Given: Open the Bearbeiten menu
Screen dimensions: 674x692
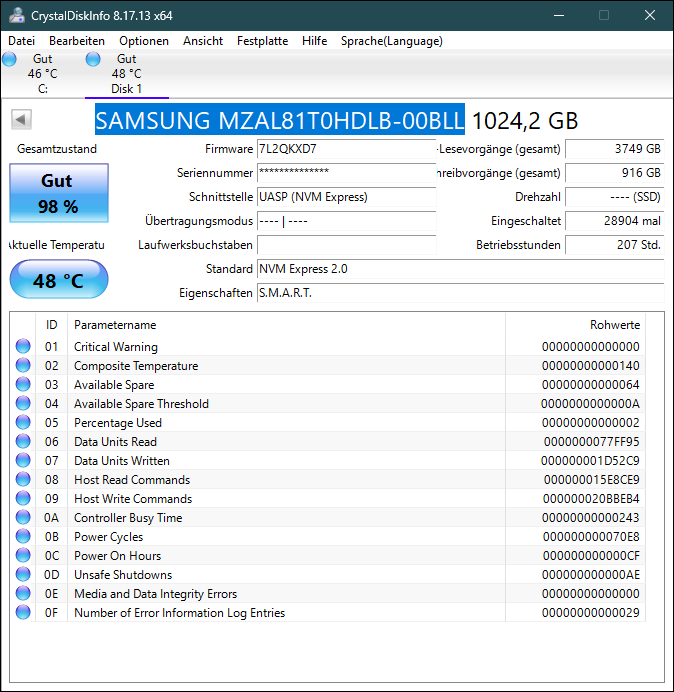Looking at the screenshot, I should (x=77, y=41).
